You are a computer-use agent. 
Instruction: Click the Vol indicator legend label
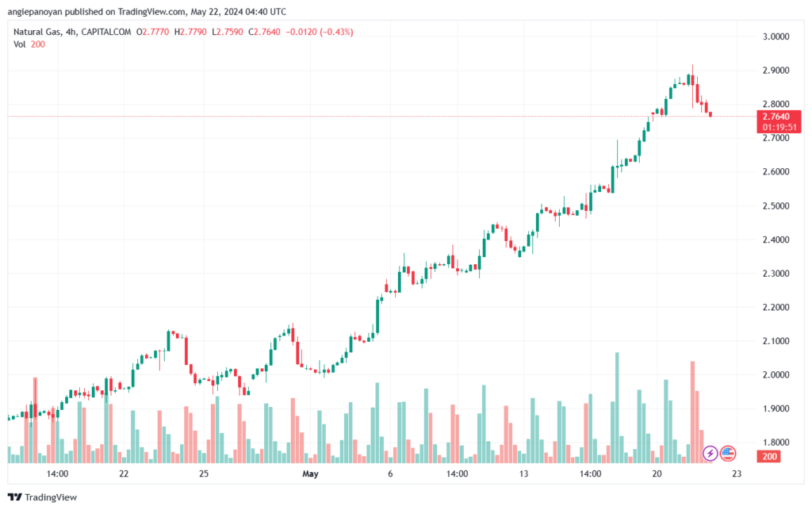tap(19, 44)
